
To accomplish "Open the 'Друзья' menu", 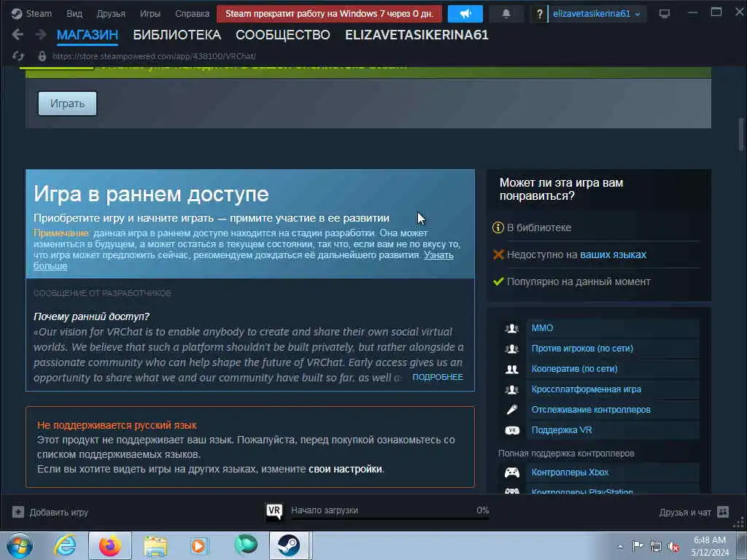I will tap(111, 13).
